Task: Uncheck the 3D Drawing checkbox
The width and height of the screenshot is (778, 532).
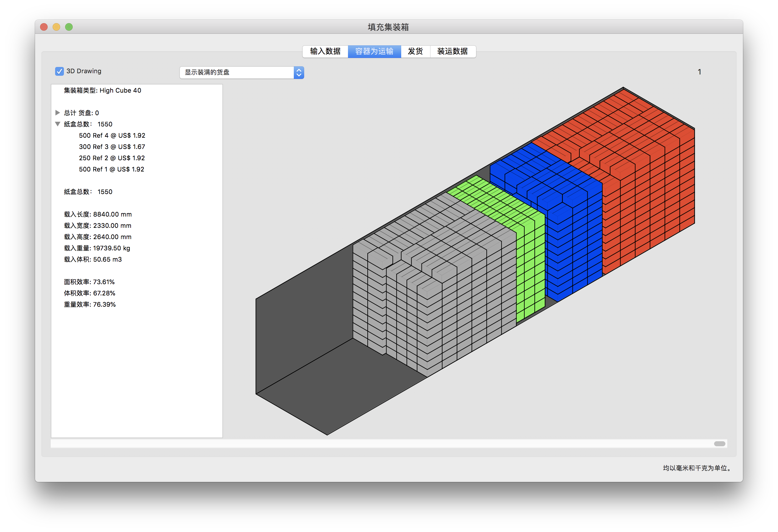Action: coord(59,71)
